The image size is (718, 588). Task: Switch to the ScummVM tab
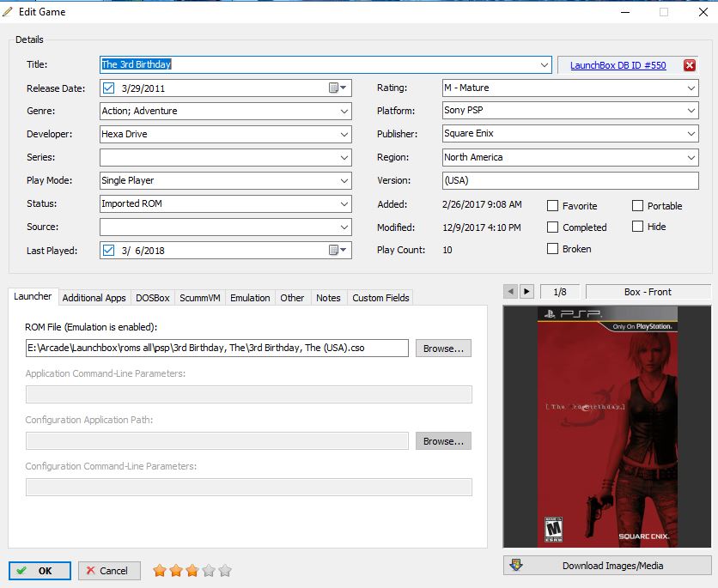tap(199, 298)
